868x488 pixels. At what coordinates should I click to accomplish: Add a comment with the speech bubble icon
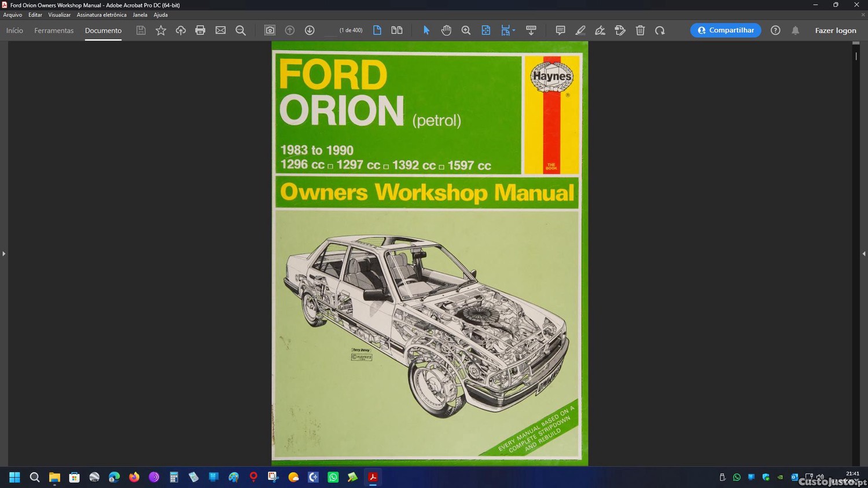560,30
